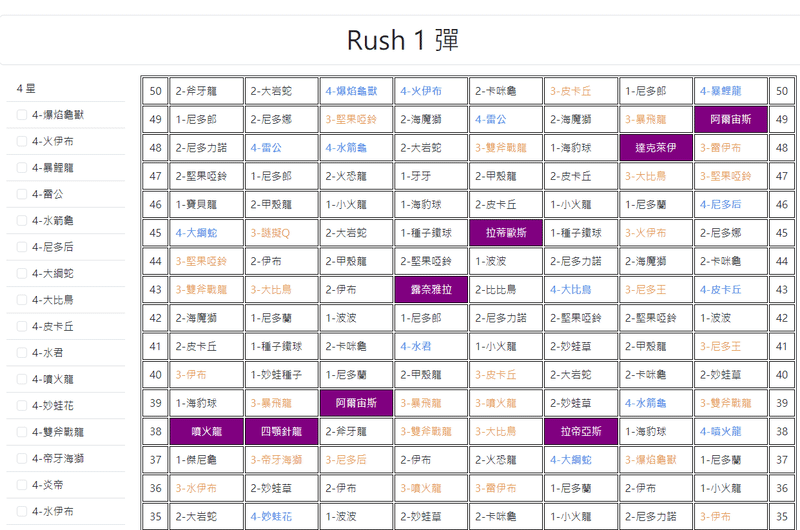This screenshot has width=800, height=530.
Task: Toggle the 4-皮卡丘 filter checkbox
Action: (22, 326)
